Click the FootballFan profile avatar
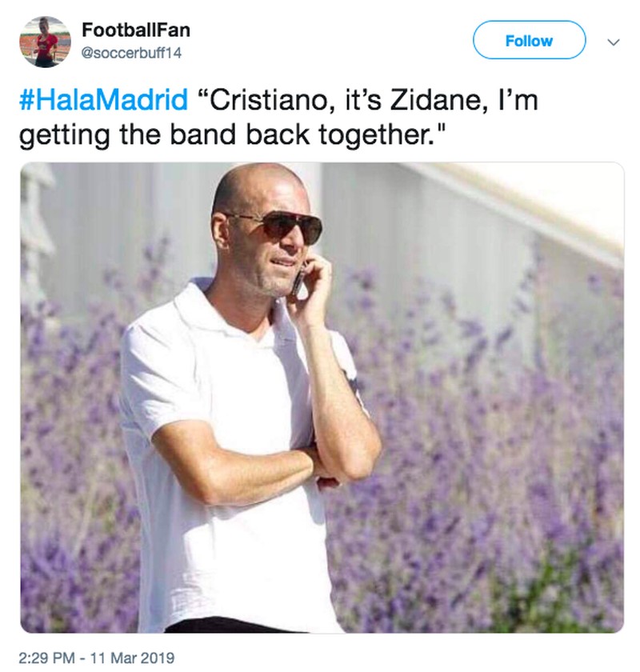The image size is (640, 672). coord(45,42)
